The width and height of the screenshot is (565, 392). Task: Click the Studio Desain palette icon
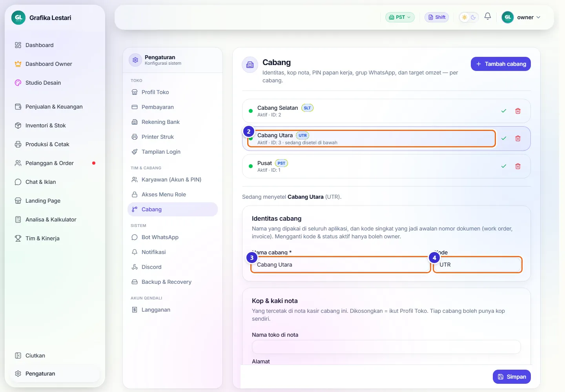tap(18, 83)
